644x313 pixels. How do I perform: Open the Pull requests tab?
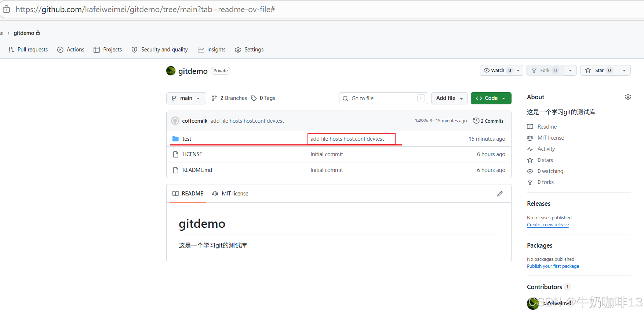(x=28, y=50)
